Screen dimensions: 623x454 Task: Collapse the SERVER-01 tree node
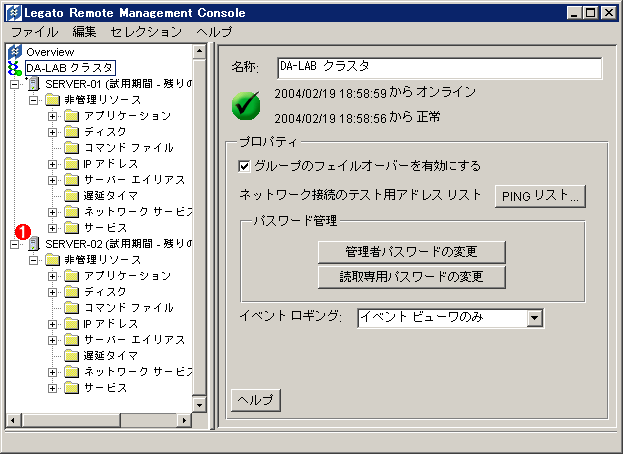14,84
